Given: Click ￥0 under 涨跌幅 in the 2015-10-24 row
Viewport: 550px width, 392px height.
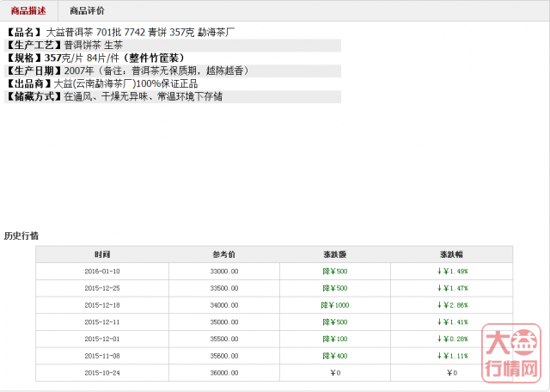Looking at the screenshot, I should (451, 373).
